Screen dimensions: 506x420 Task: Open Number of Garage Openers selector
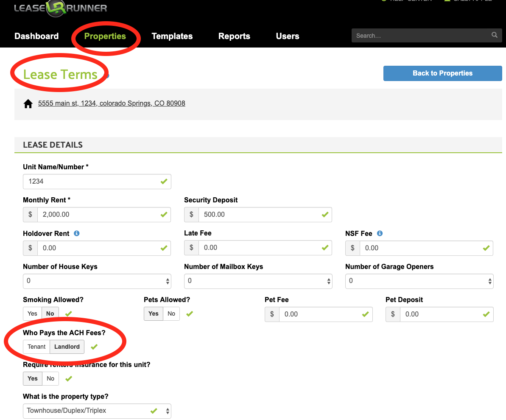click(x=419, y=281)
